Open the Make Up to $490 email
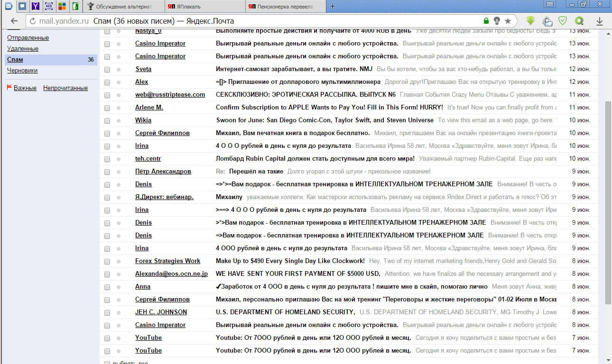The image size is (612, 364). (x=290, y=261)
